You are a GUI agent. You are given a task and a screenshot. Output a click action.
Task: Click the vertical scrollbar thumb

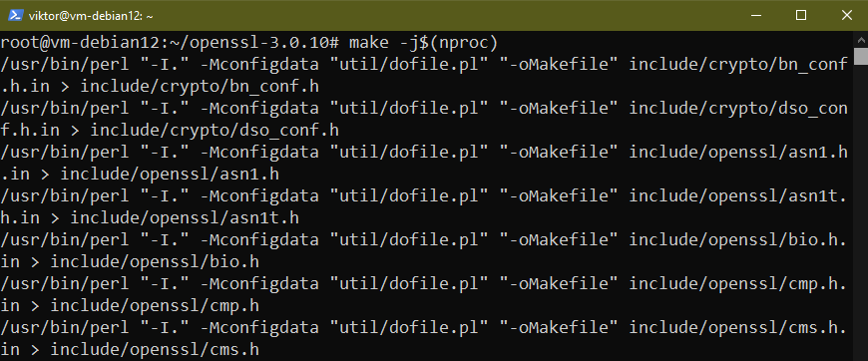click(x=861, y=57)
